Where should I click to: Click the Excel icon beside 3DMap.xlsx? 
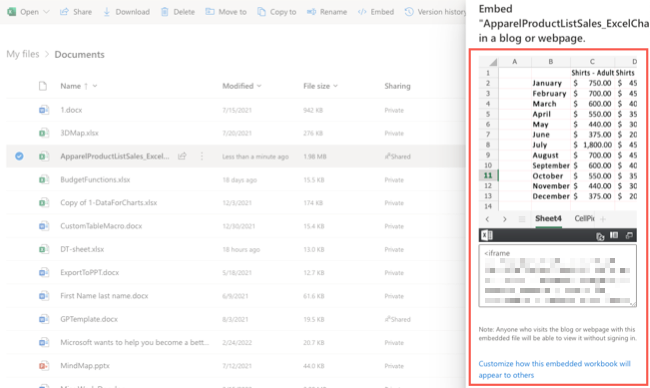coord(44,133)
